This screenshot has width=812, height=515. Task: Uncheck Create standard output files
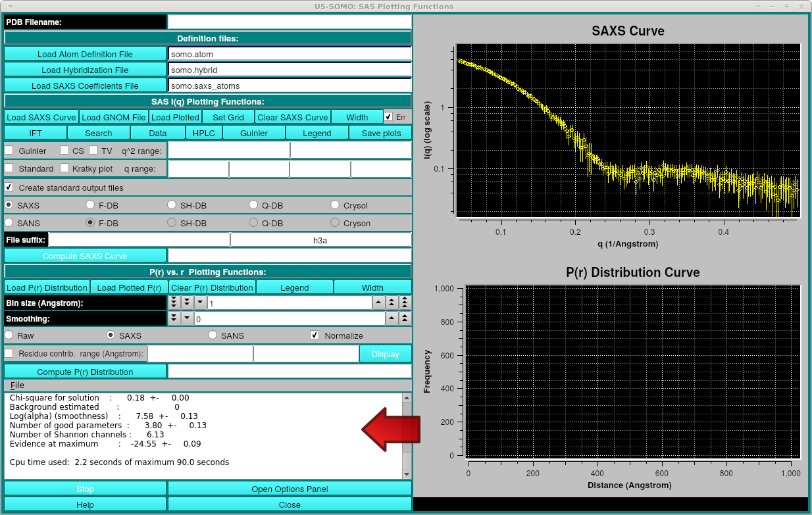9,187
